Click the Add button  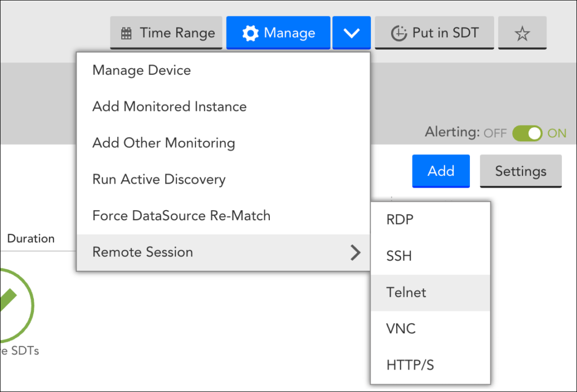pyautogui.click(x=441, y=171)
